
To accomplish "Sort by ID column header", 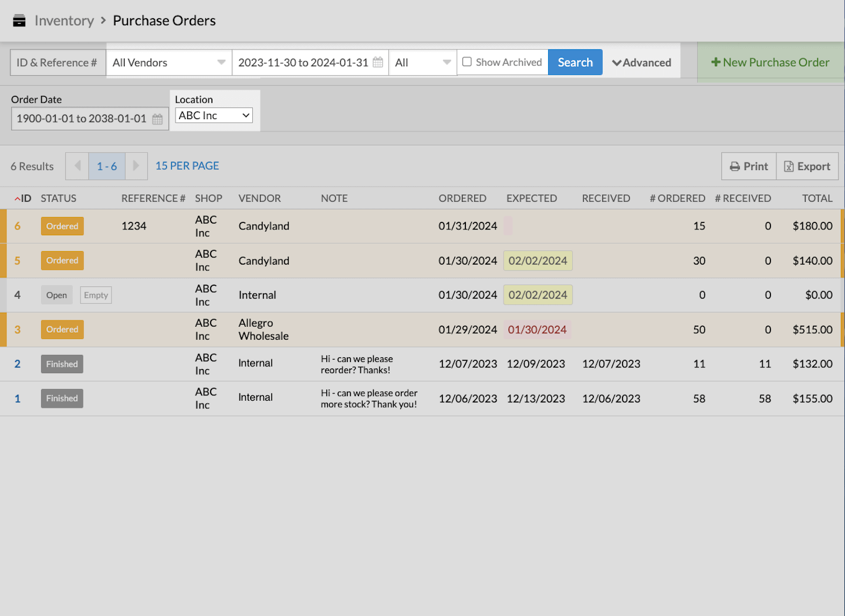I will (23, 198).
